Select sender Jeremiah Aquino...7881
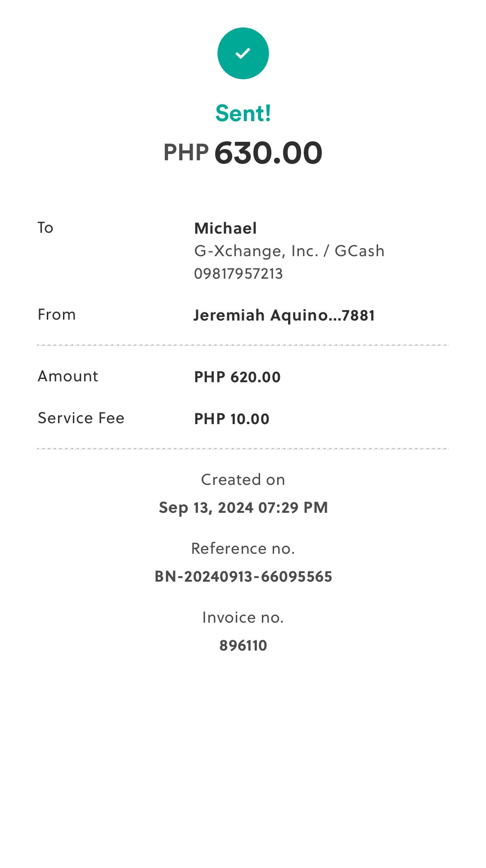 click(284, 316)
